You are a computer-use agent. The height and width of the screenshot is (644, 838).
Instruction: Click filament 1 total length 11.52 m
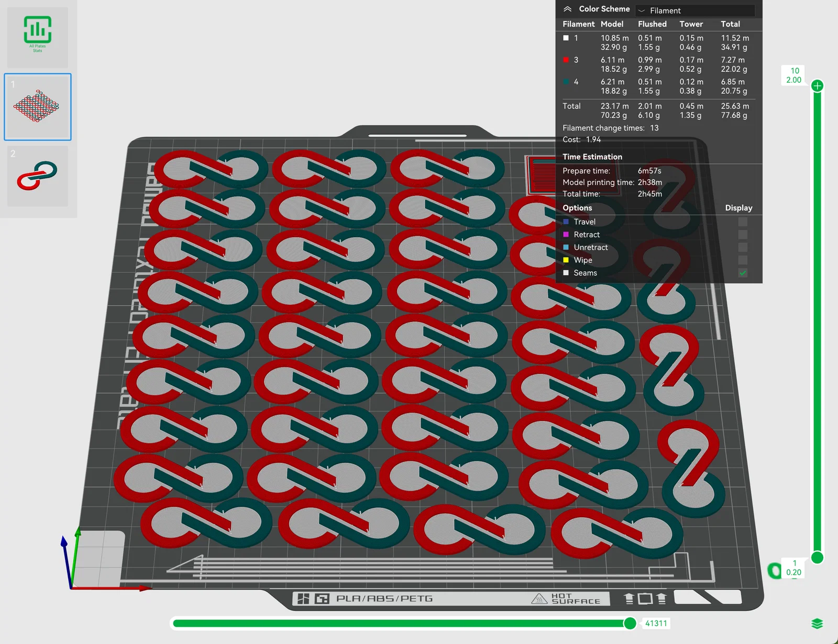735,38
